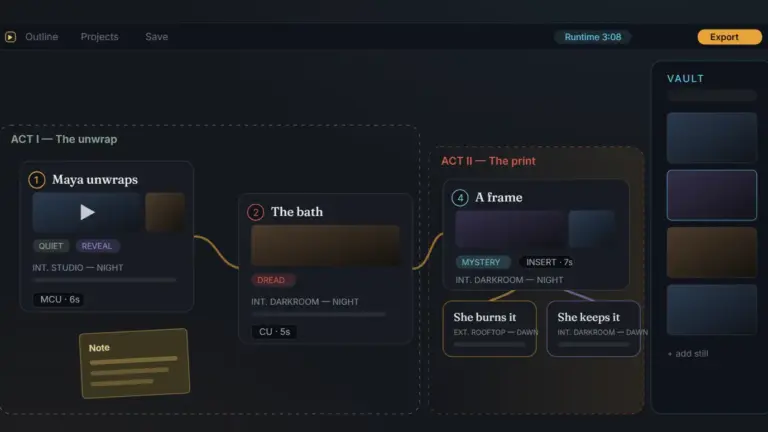Screen dimensions: 768x432
Task: Open the INSERT · 7s shot selector
Action: 549,262
